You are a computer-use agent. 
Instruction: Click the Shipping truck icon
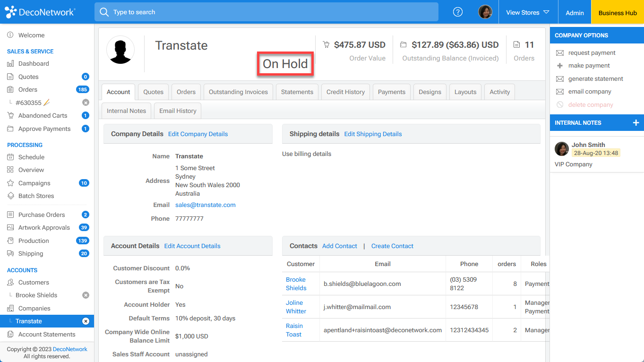(x=10, y=254)
